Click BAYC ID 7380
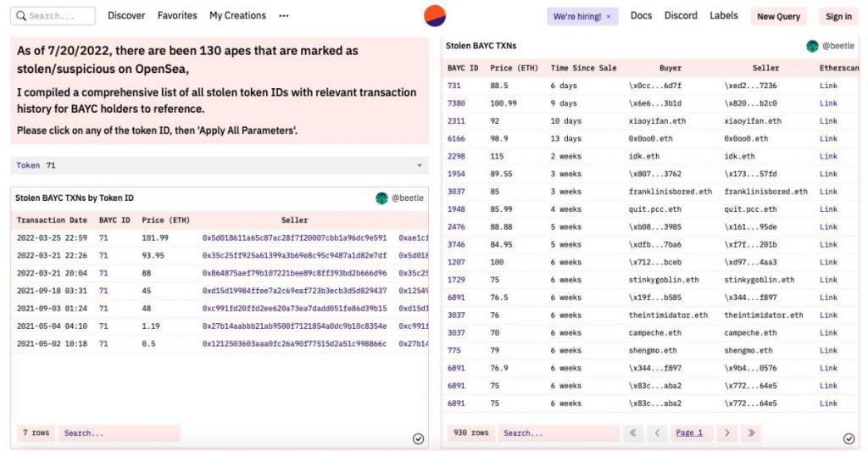This screenshot has width=868, height=451. click(x=456, y=103)
